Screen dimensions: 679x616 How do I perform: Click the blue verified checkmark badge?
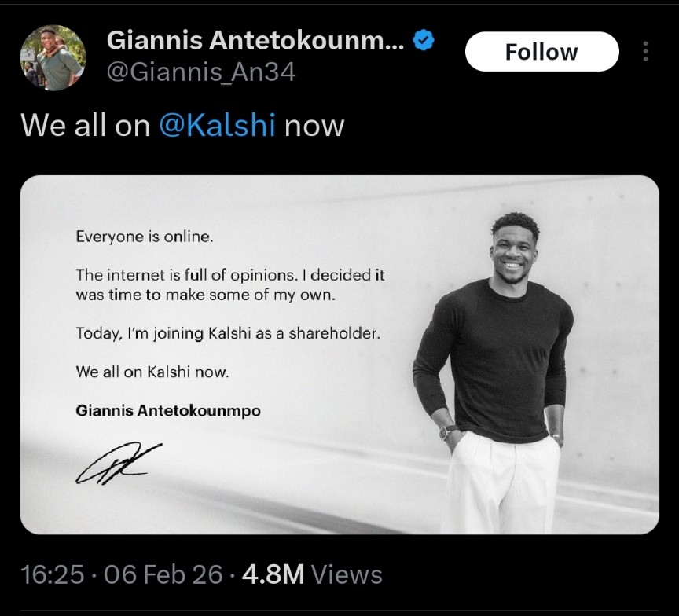[x=424, y=41]
